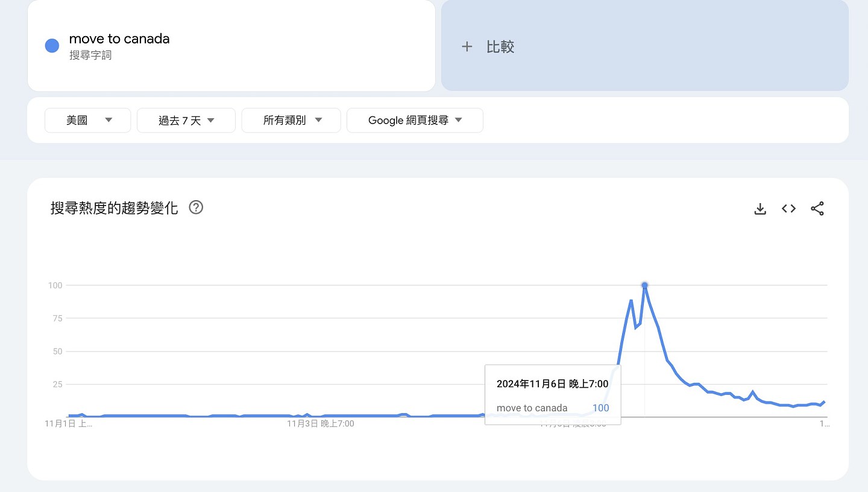Click the plus icon beside 比較
This screenshot has width=868, height=492.
(x=467, y=46)
